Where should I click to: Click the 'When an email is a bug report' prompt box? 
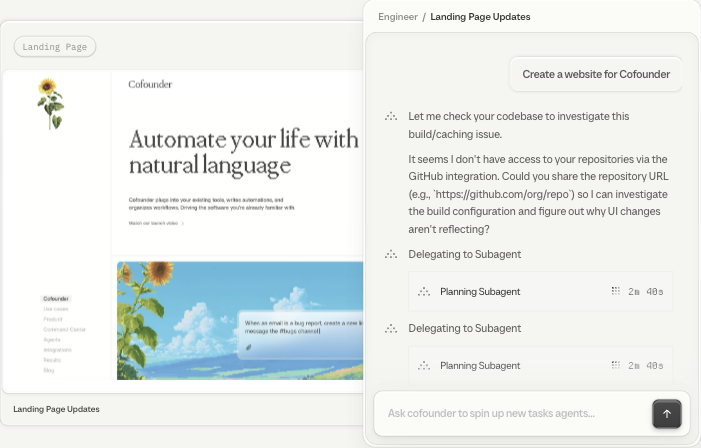(300, 334)
